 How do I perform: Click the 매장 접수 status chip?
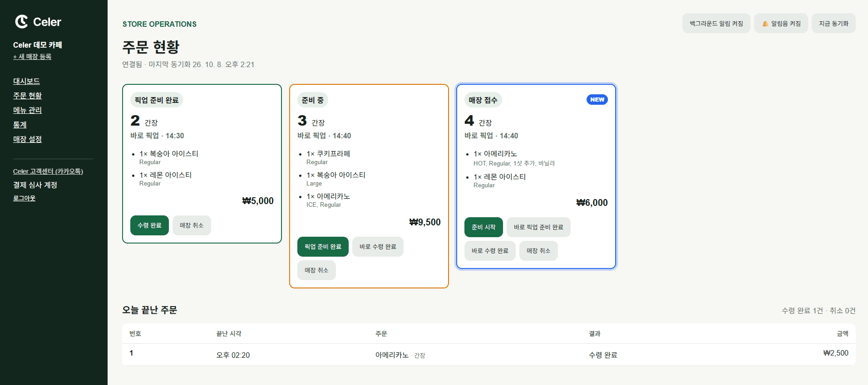(x=483, y=100)
